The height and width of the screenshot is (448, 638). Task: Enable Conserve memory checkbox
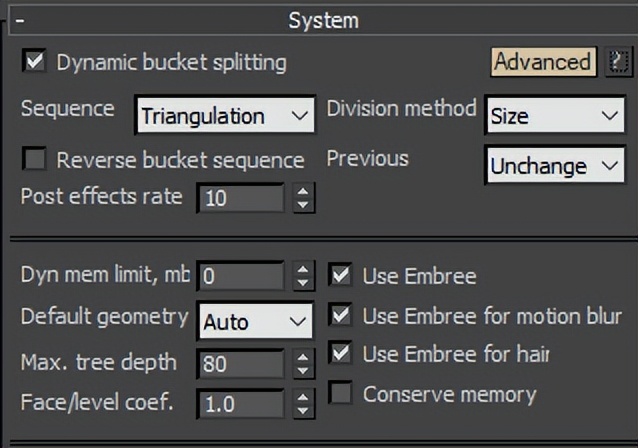[x=341, y=394]
